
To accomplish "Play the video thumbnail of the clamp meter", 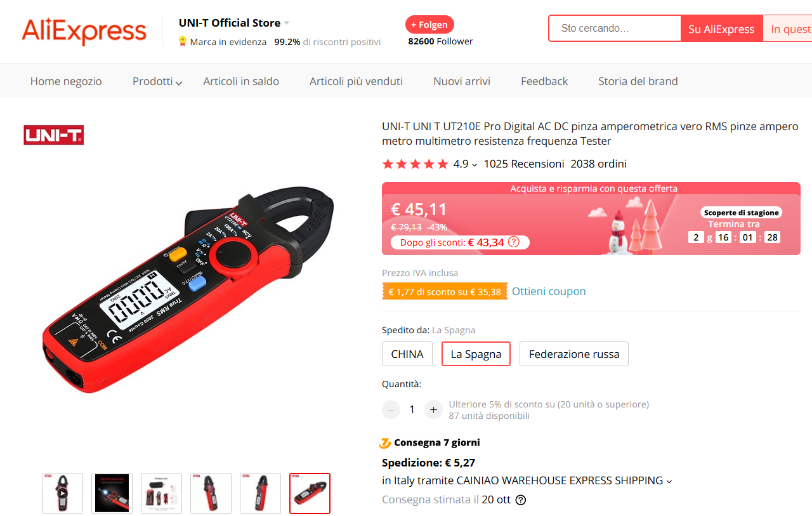I will 62,493.
